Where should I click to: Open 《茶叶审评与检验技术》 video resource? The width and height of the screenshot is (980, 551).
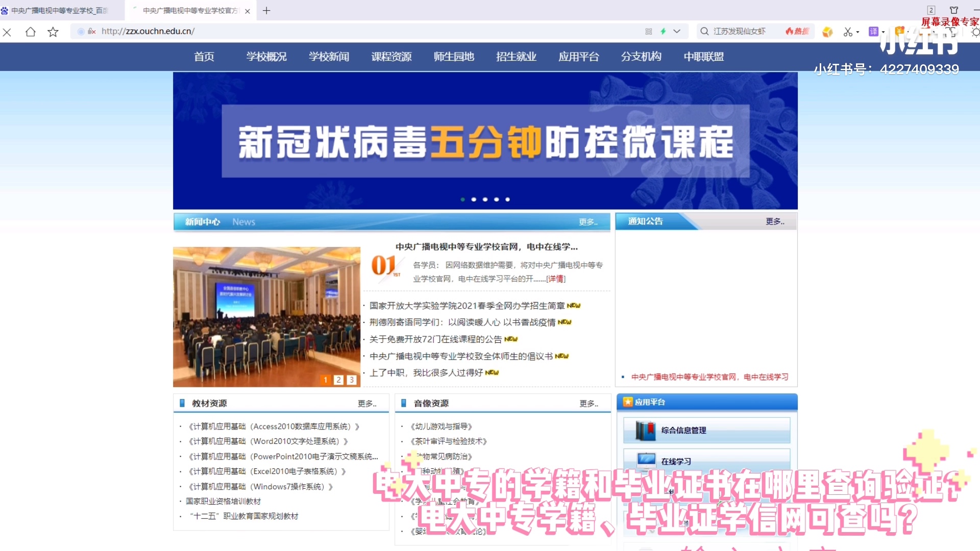pos(449,441)
